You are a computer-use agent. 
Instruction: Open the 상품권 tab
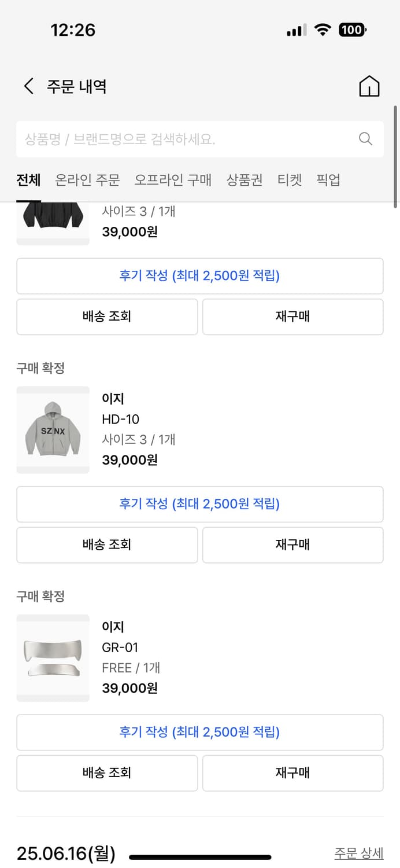click(x=245, y=180)
